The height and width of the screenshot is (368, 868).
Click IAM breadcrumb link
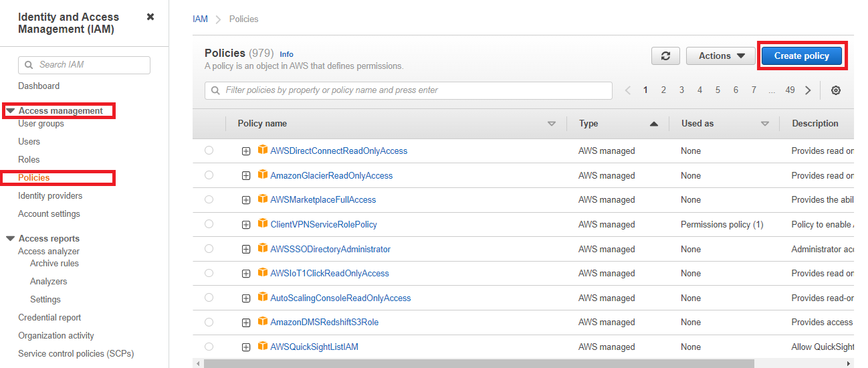click(200, 19)
